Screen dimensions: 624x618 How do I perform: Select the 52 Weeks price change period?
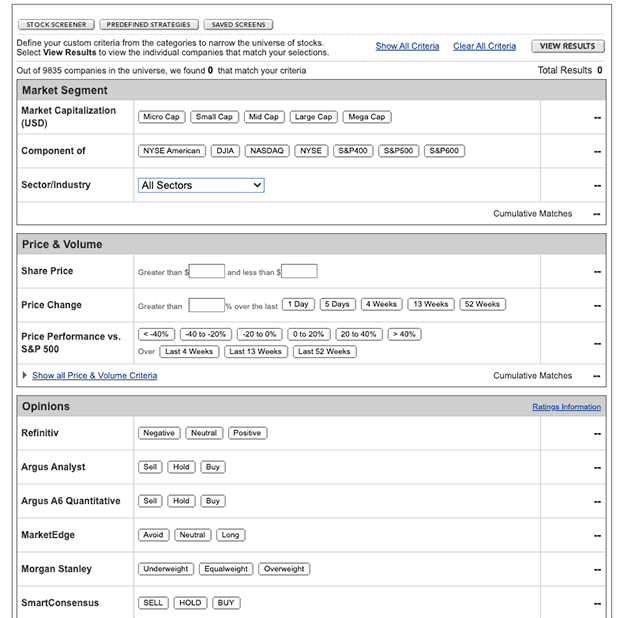tap(483, 304)
